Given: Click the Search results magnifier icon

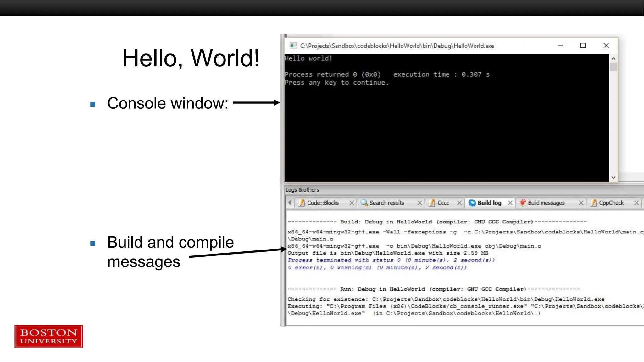Looking at the screenshot, I should [364, 203].
